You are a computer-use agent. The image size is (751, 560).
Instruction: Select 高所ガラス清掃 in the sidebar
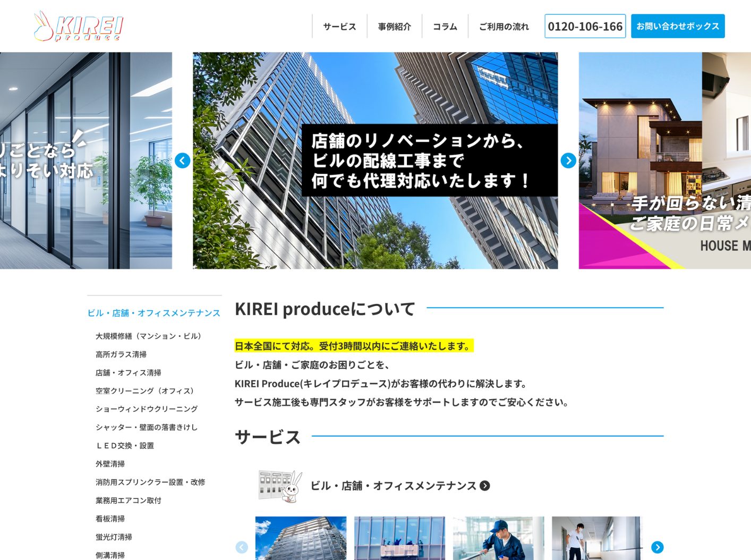[x=121, y=354]
